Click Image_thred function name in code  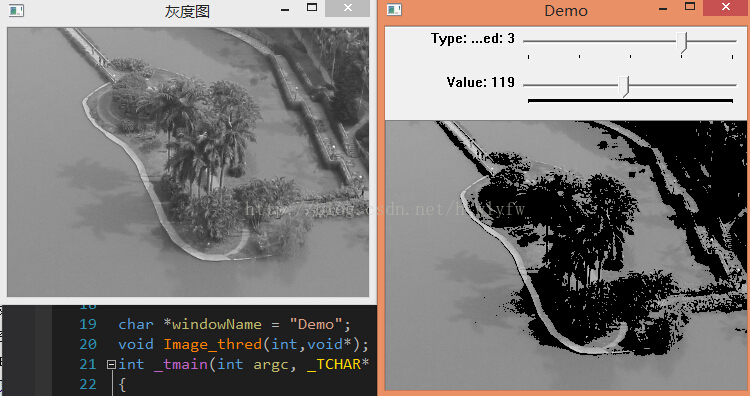tap(213, 345)
